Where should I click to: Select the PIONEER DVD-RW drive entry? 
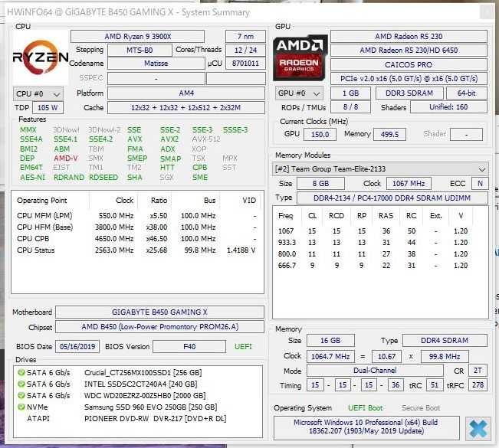[137, 418]
